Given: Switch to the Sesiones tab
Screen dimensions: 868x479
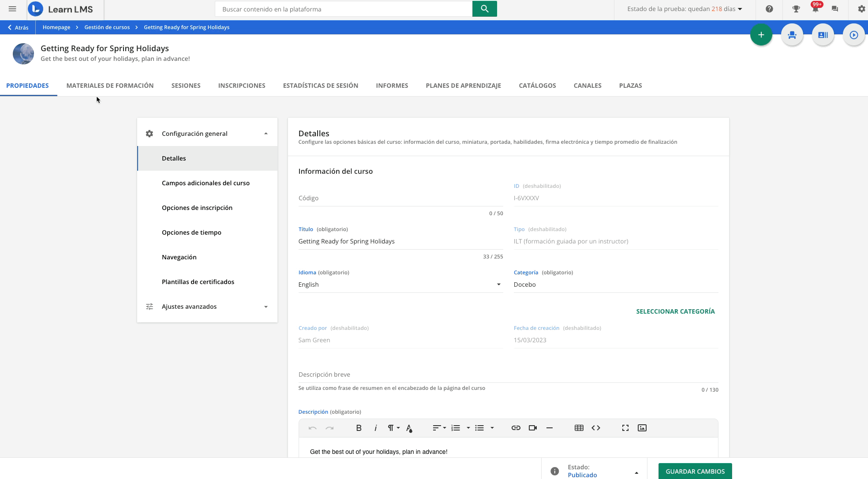Looking at the screenshot, I should coord(186,86).
